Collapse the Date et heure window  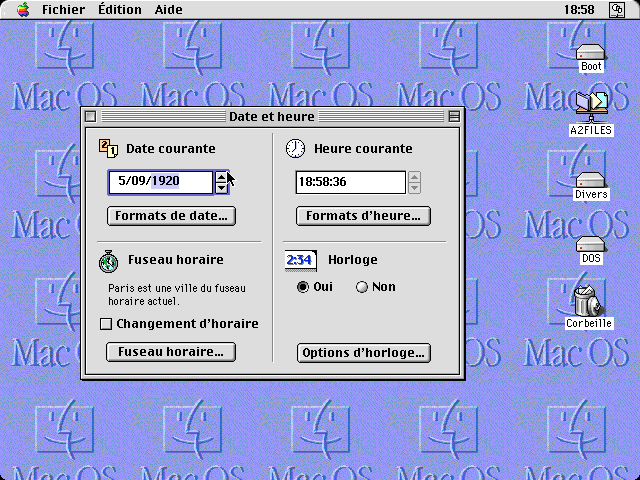click(454, 117)
